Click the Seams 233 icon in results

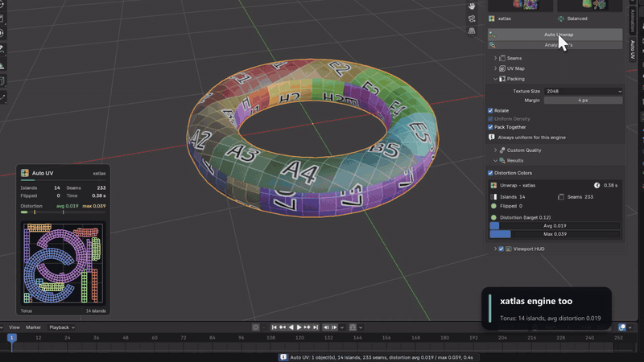click(561, 197)
